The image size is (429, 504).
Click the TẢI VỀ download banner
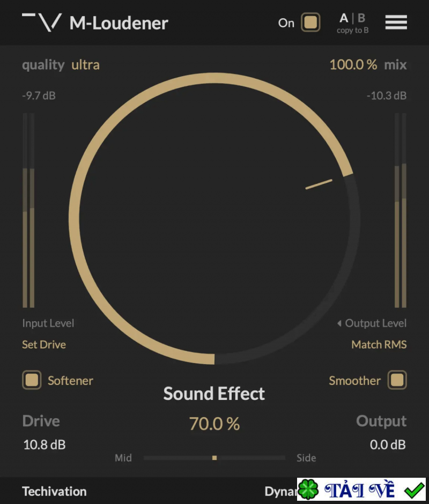(361, 490)
